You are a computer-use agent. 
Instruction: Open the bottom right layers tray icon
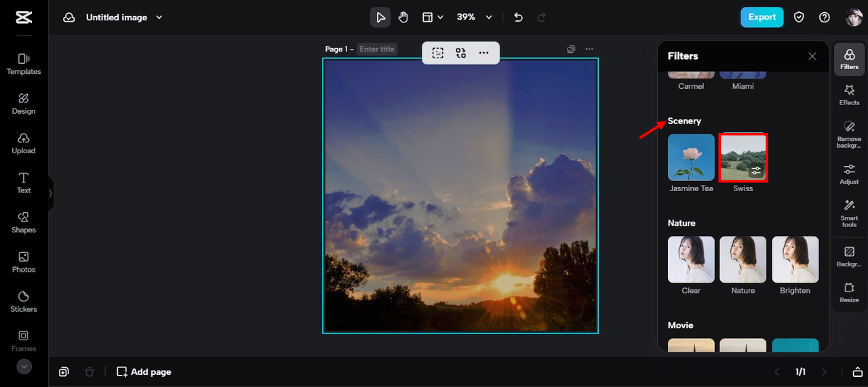(857, 371)
